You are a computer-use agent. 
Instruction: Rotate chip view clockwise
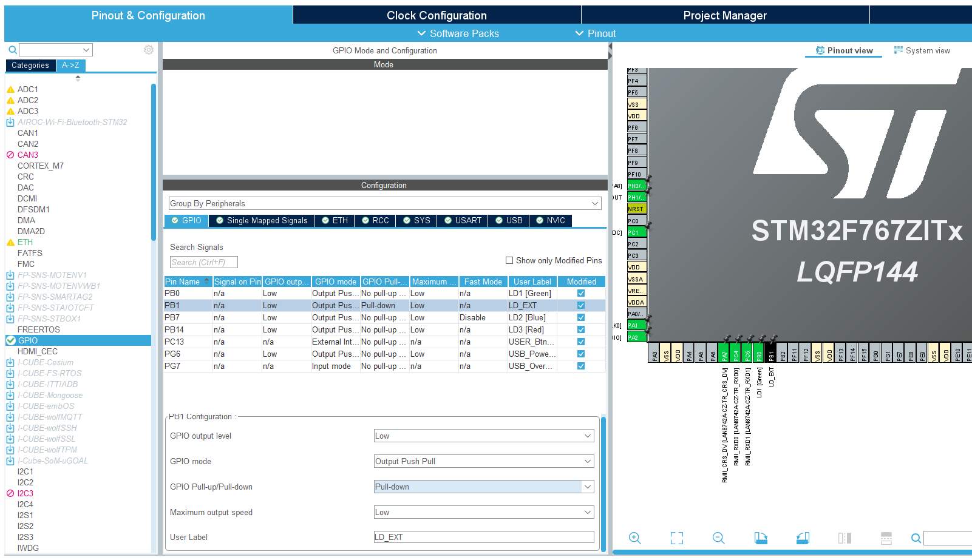point(761,538)
